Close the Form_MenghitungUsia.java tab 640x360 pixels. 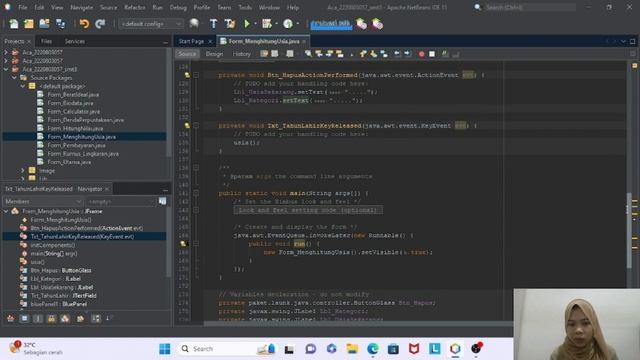(304, 41)
